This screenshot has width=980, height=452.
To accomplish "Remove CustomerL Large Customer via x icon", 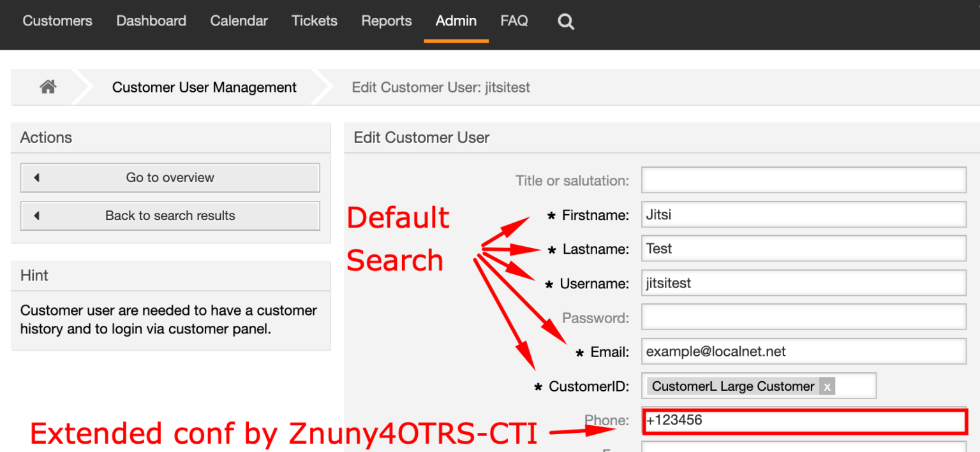I will coord(827,386).
